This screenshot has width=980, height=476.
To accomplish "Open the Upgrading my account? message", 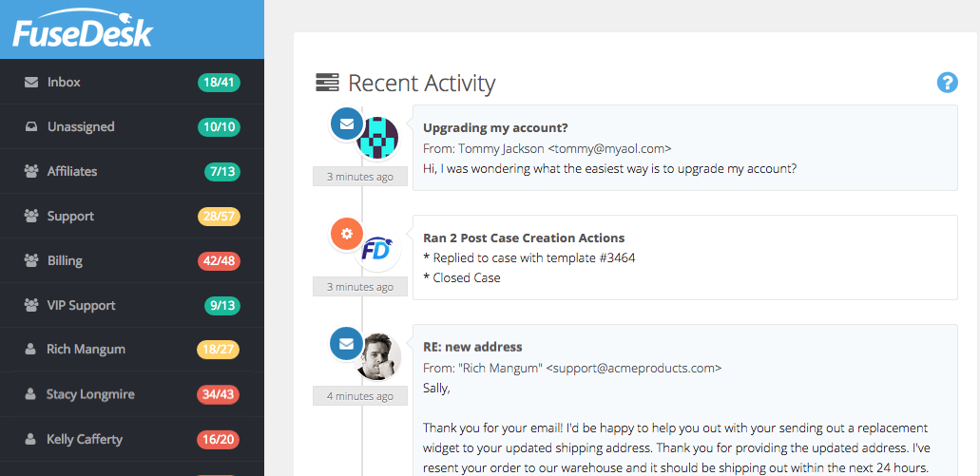I will [x=685, y=147].
